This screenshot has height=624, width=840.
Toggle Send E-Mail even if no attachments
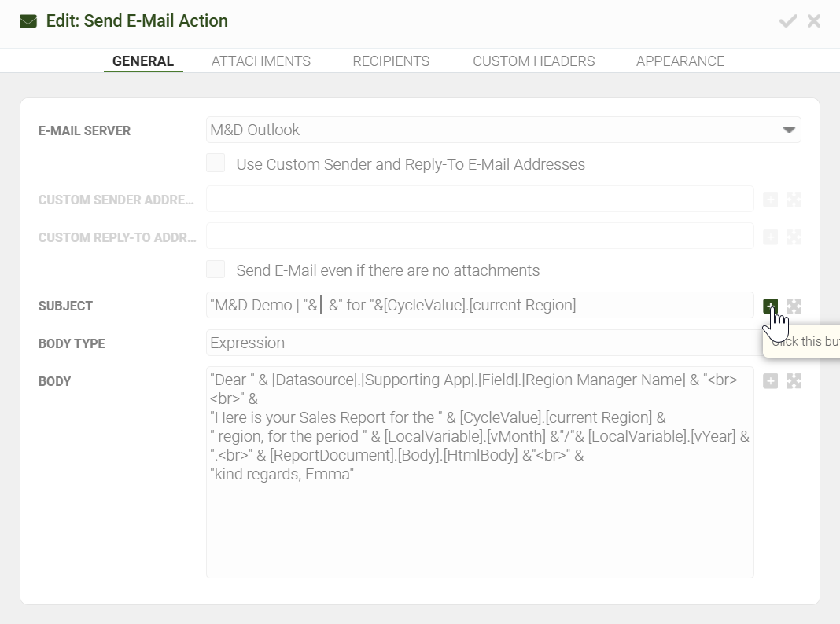[x=216, y=270]
